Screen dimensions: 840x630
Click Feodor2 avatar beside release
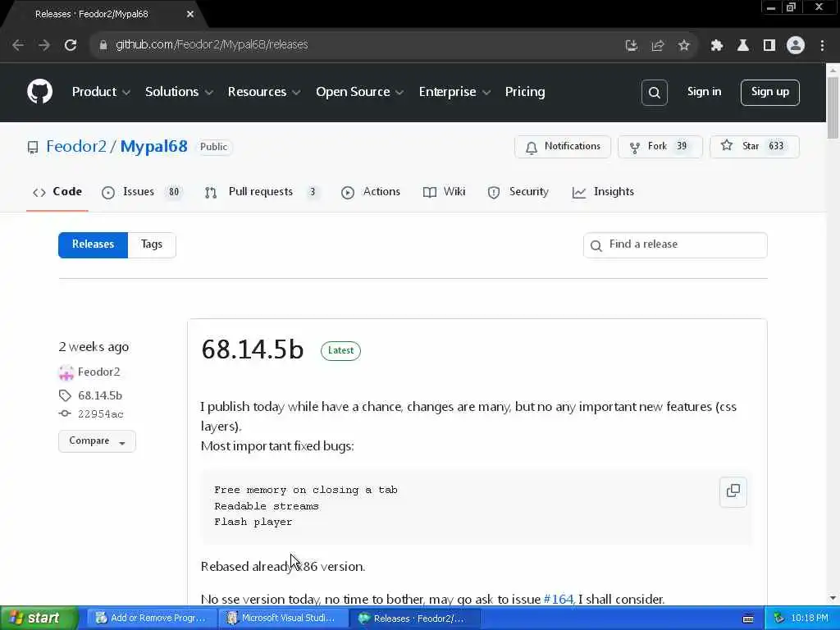(x=66, y=372)
